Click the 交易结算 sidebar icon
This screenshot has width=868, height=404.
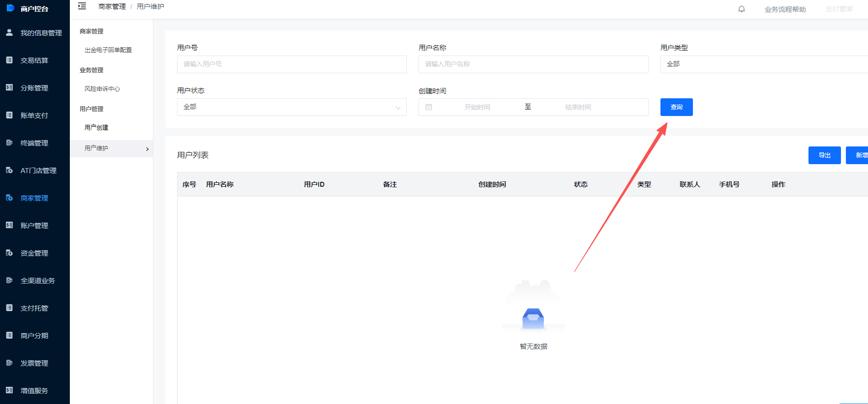point(9,60)
